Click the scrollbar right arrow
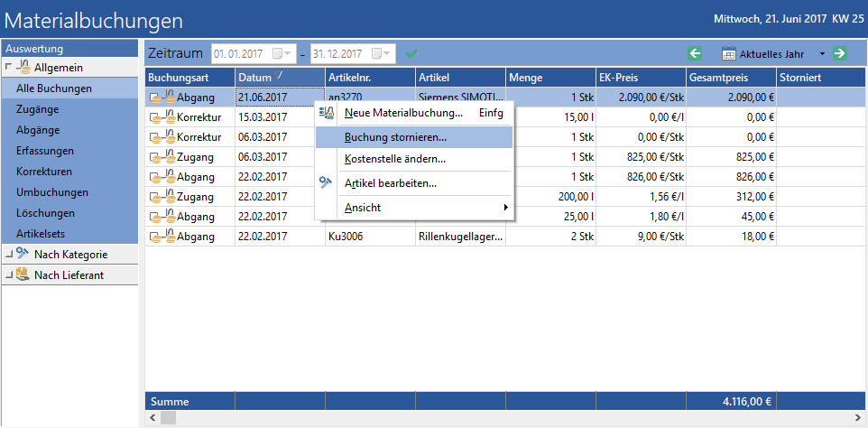The width and height of the screenshot is (868, 428). 859,417
